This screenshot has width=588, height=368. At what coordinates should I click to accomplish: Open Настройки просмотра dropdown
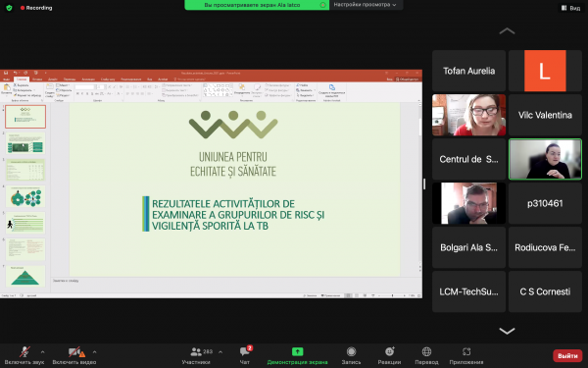(x=365, y=5)
